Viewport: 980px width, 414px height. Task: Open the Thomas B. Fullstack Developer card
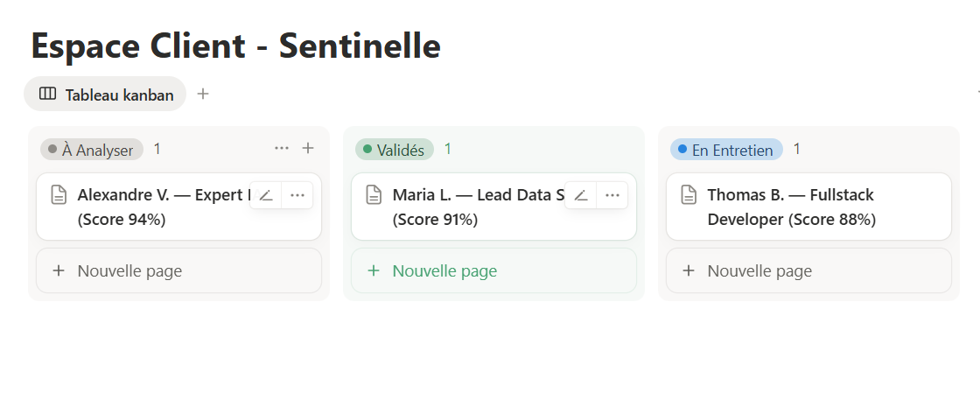pos(805,207)
